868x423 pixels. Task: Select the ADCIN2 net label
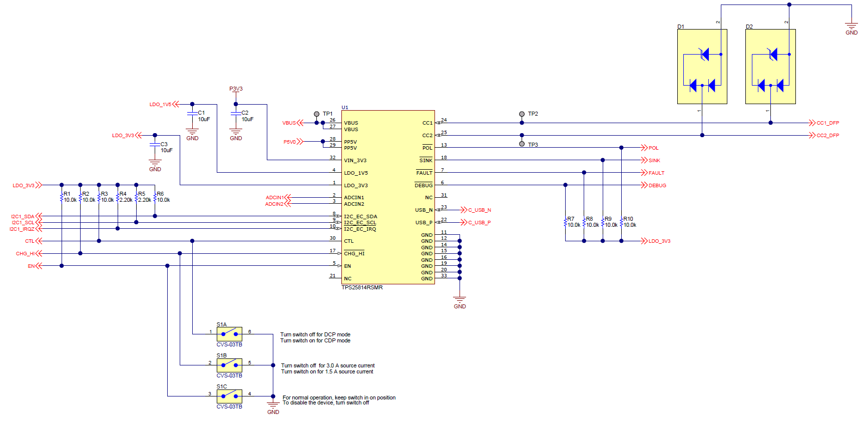click(x=274, y=204)
